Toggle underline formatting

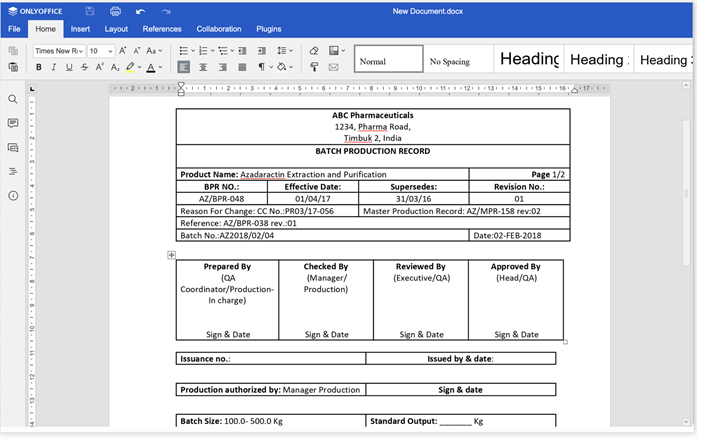(x=69, y=67)
